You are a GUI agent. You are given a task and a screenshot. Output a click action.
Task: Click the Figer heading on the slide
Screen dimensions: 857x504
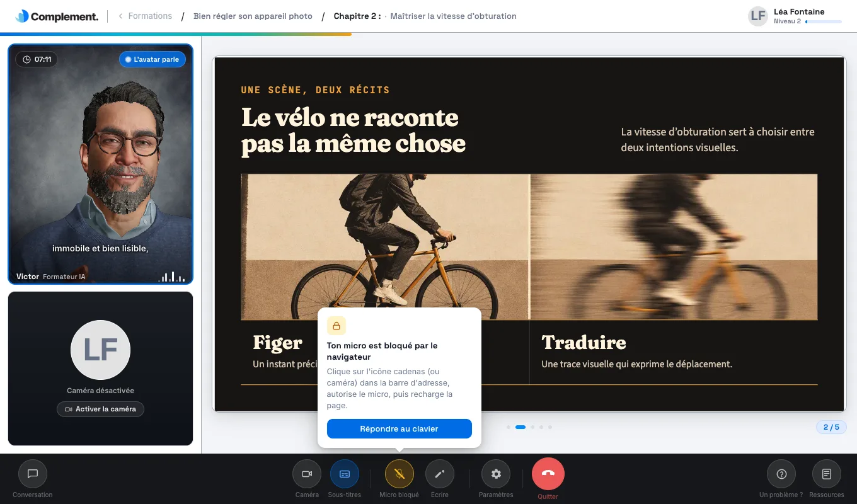click(278, 343)
